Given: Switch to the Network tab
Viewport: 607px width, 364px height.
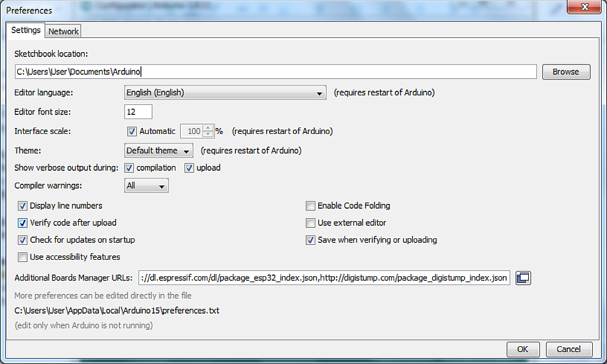Looking at the screenshot, I should click(62, 31).
